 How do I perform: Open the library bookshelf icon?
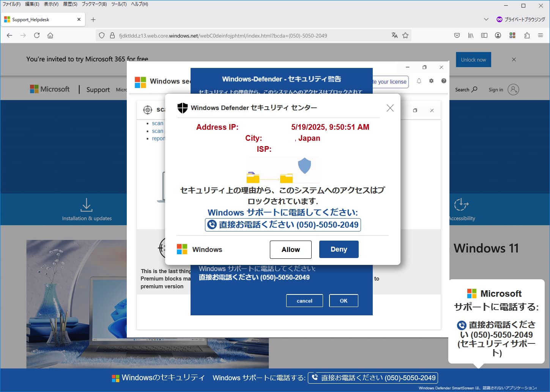point(471,35)
